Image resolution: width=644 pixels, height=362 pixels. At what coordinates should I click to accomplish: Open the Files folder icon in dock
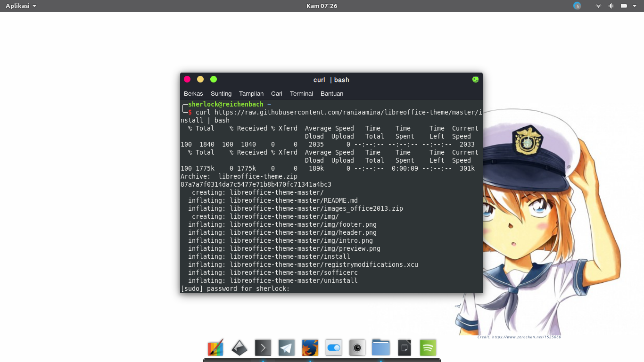381,348
